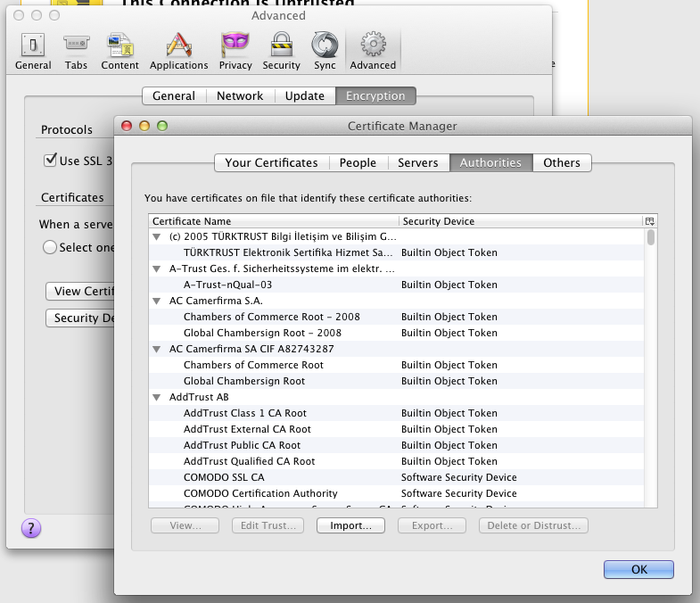This screenshot has width=700, height=603.
Task: Click the column picker icon in table header
Action: click(x=650, y=221)
